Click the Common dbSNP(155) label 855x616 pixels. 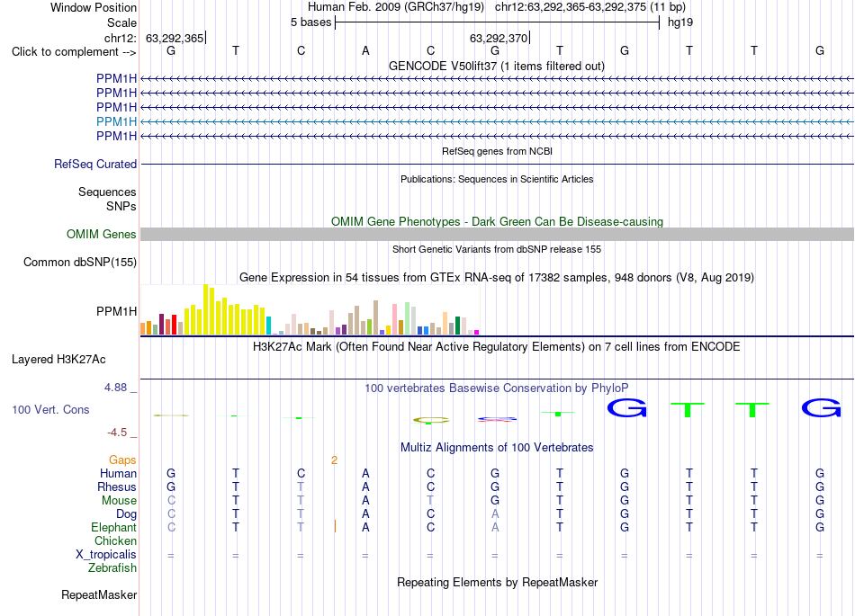[x=79, y=262]
